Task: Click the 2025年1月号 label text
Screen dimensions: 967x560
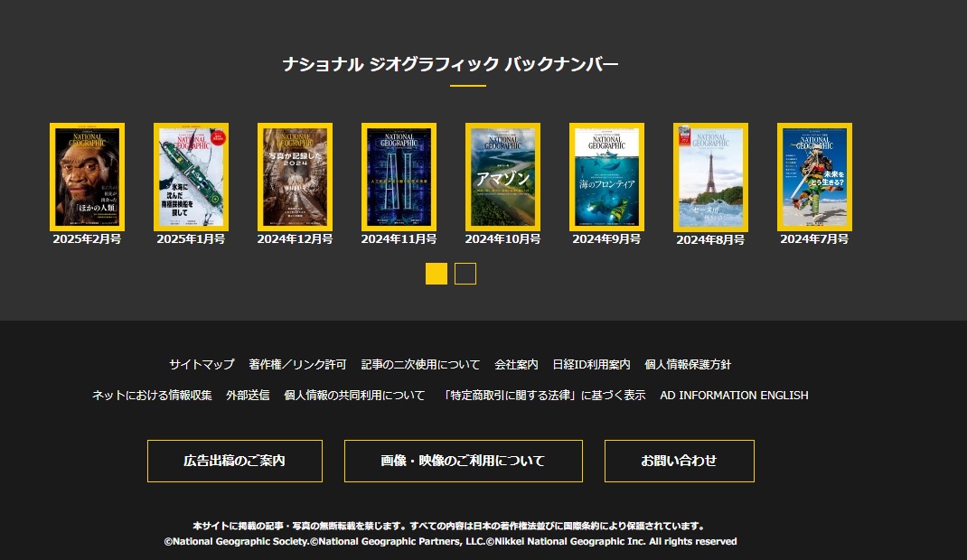Action: [x=192, y=239]
